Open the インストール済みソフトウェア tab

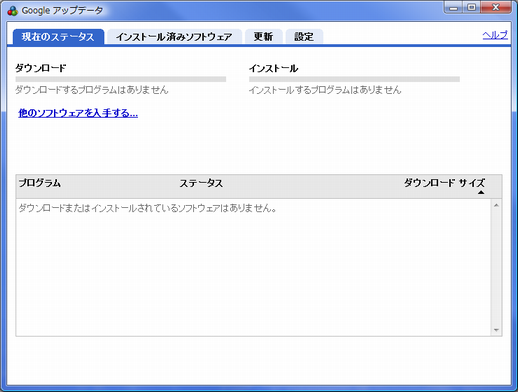point(174,37)
